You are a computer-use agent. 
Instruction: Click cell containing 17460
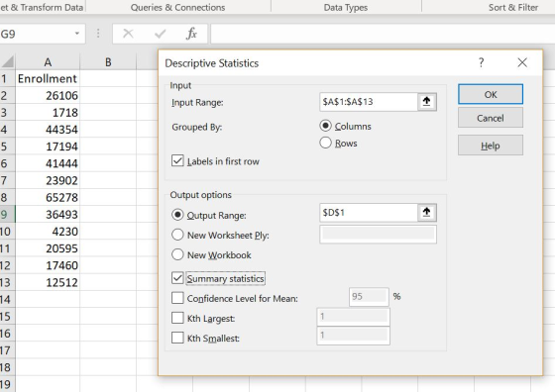click(48, 265)
